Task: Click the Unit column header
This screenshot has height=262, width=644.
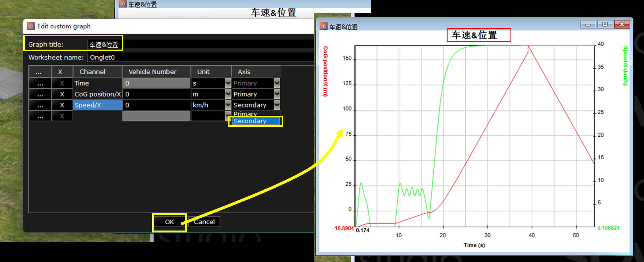Action: click(x=211, y=72)
